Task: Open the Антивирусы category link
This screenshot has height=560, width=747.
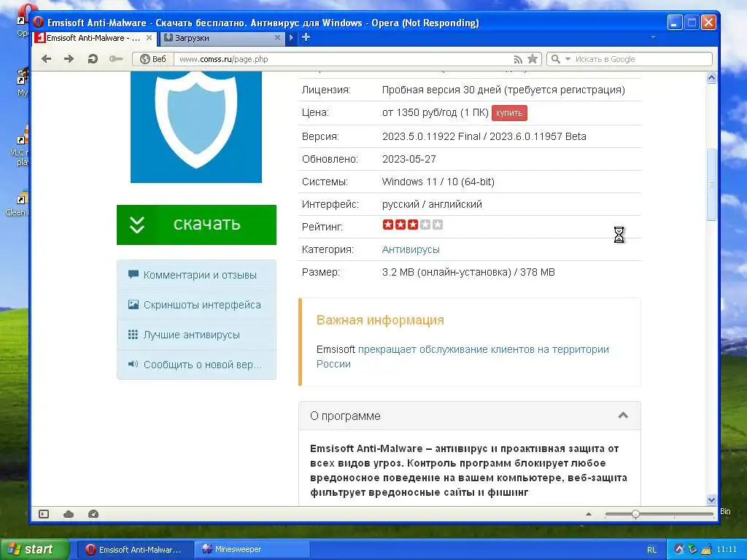Action: [x=411, y=249]
